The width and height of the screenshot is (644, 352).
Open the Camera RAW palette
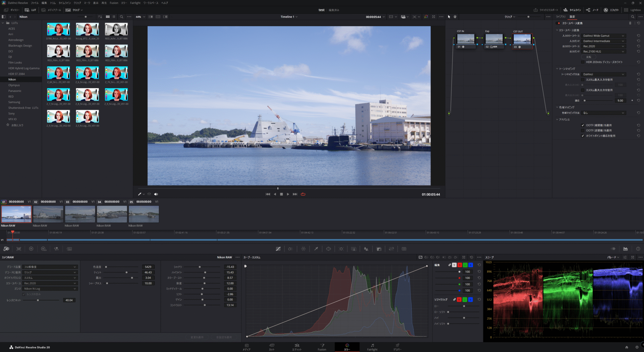point(6,249)
